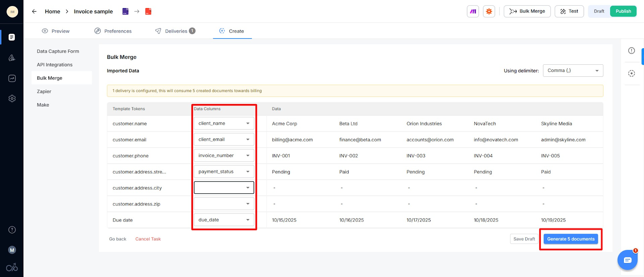Open API Integrations section
The width and height of the screenshot is (644, 277).
coord(55,65)
